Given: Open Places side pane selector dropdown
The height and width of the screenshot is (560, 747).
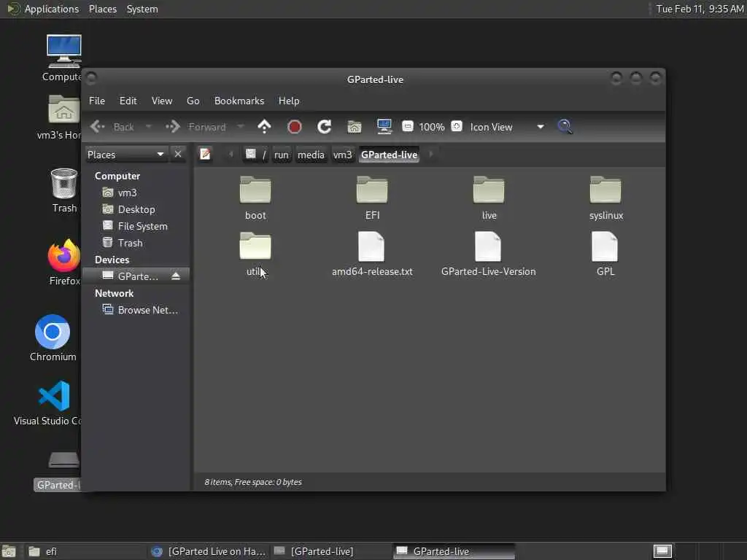Looking at the screenshot, I should [x=125, y=155].
